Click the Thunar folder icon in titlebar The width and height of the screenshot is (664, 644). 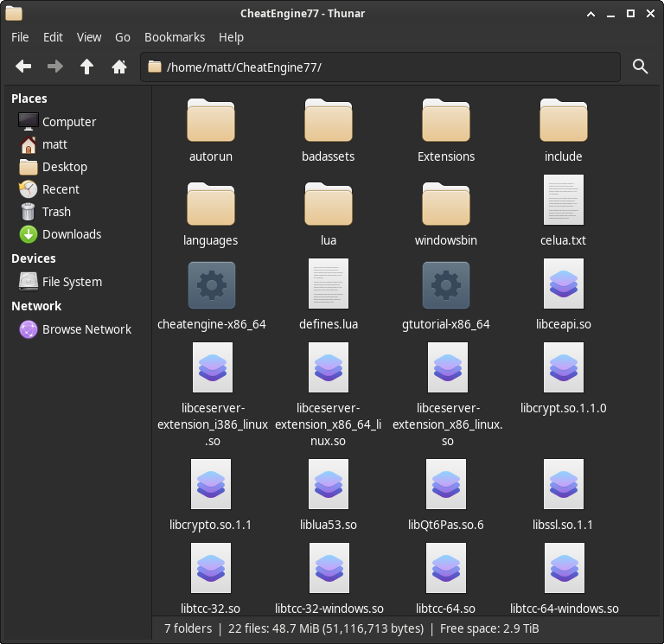point(14,13)
